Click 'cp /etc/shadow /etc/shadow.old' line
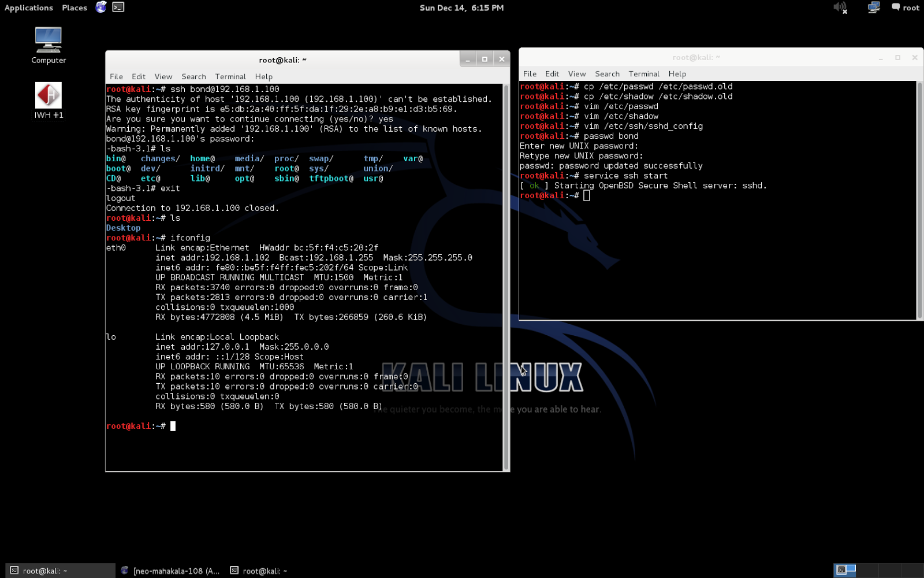 (658, 97)
